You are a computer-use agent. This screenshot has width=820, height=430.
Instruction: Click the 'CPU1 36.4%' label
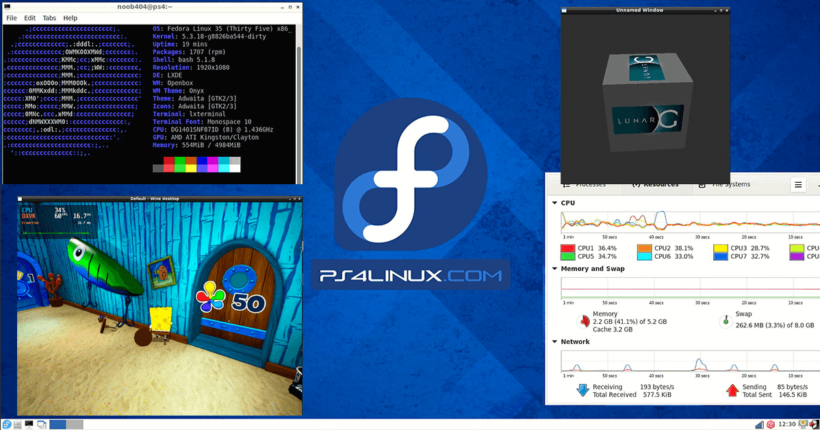597,248
